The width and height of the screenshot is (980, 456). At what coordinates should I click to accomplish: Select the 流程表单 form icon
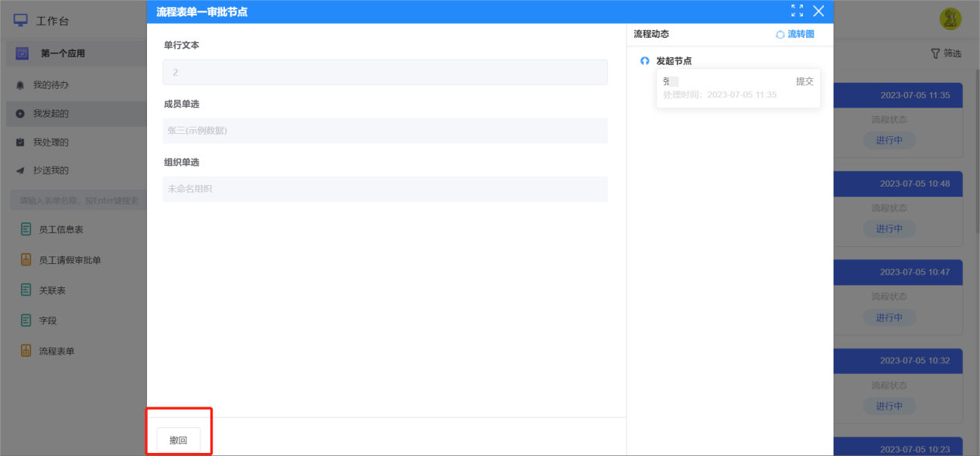26,351
